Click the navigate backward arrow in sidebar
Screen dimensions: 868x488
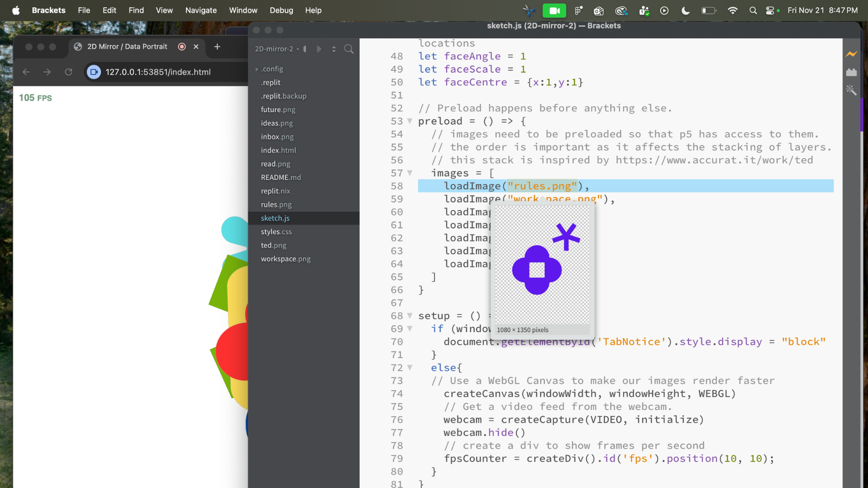point(306,49)
